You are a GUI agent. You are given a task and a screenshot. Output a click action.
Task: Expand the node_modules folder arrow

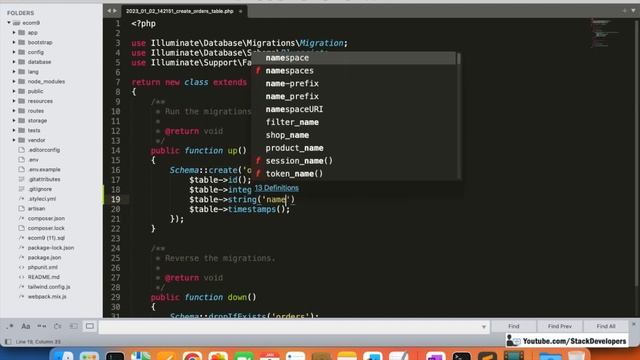point(14,82)
